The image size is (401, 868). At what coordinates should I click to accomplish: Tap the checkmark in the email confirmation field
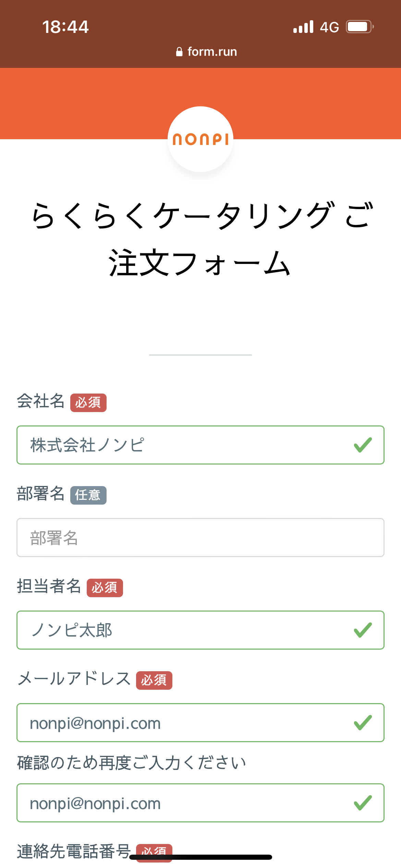point(363,803)
